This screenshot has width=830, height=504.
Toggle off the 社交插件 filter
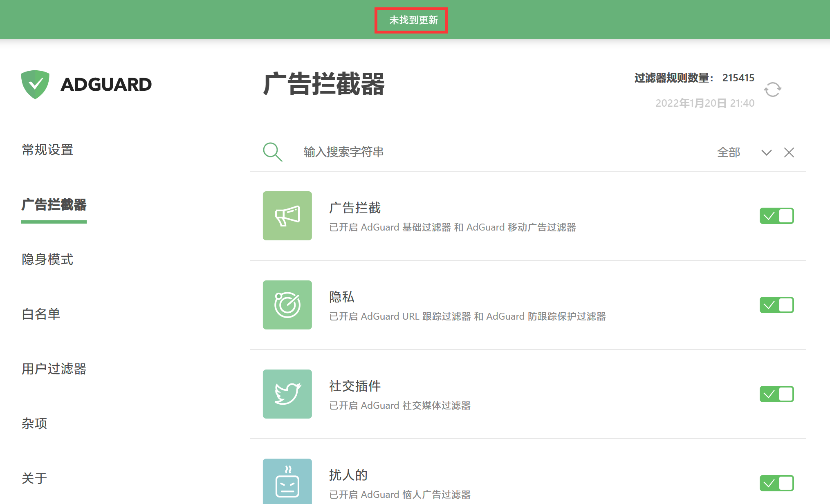[776, 394]
